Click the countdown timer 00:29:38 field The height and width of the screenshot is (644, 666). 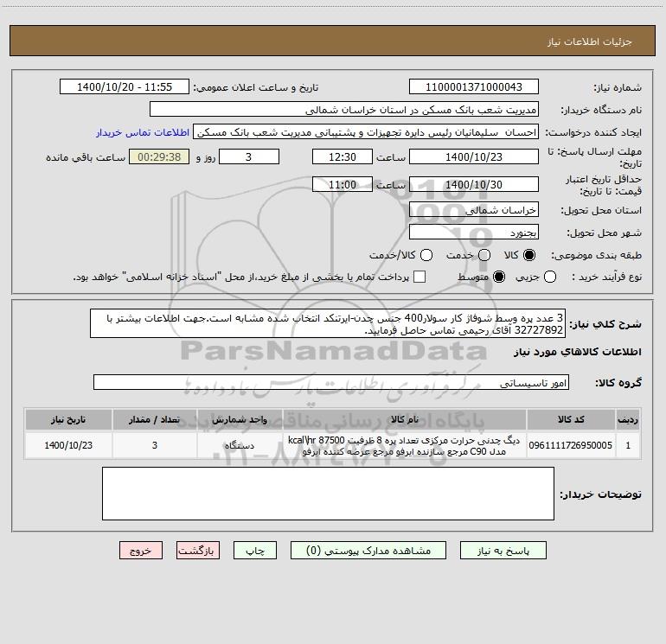[159, 156]
